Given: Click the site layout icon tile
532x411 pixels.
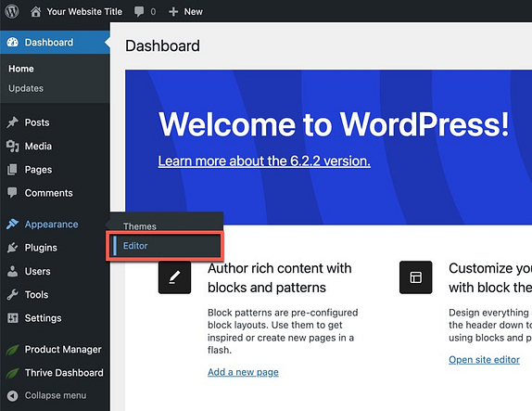Looking at the screenshot, I should pyautogui.click(x=416, y=277).
